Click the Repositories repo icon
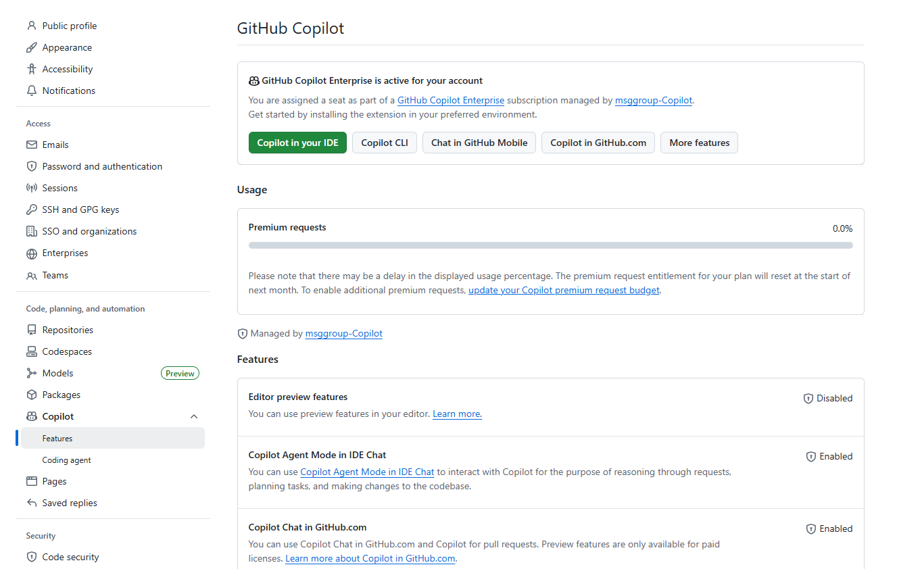Viewport: 924px width, 569px height. coord(31,330)
